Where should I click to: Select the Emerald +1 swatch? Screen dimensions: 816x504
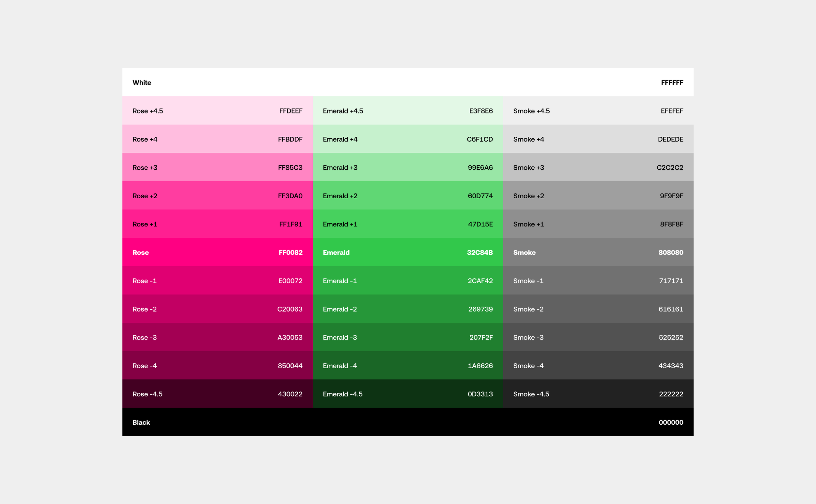407,224
